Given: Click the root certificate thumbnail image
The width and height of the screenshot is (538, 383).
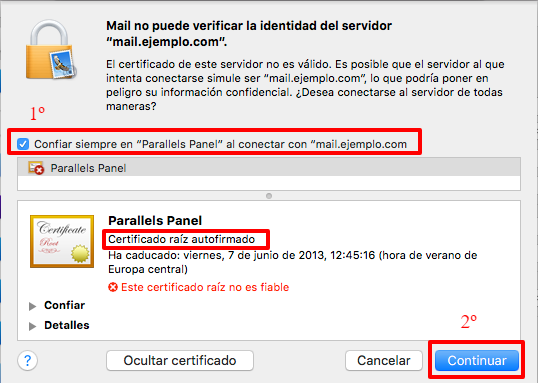Looking at the screenshot, I should pyautogui.click(x=62, y=241).
